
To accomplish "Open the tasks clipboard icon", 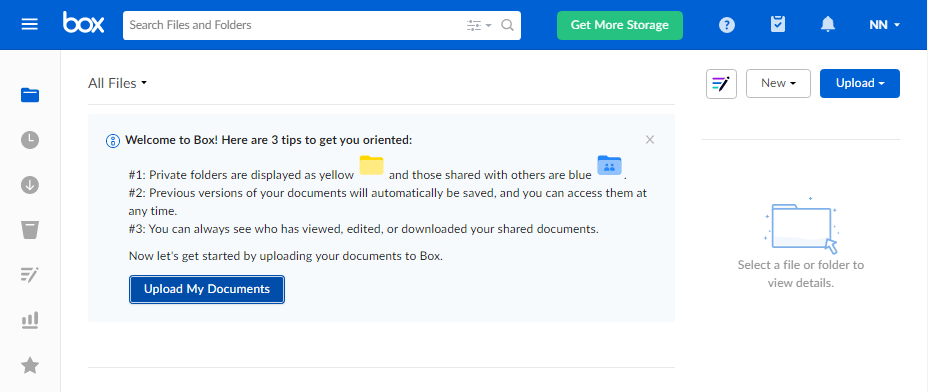I will pyautogui.click(x=778, y=24).
